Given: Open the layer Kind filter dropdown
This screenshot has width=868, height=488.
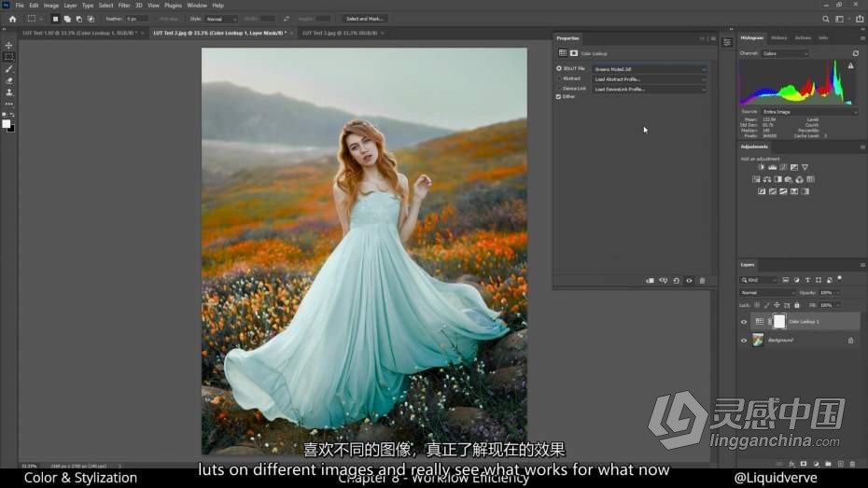Looking at the screenshot, I should pos(759,281).
